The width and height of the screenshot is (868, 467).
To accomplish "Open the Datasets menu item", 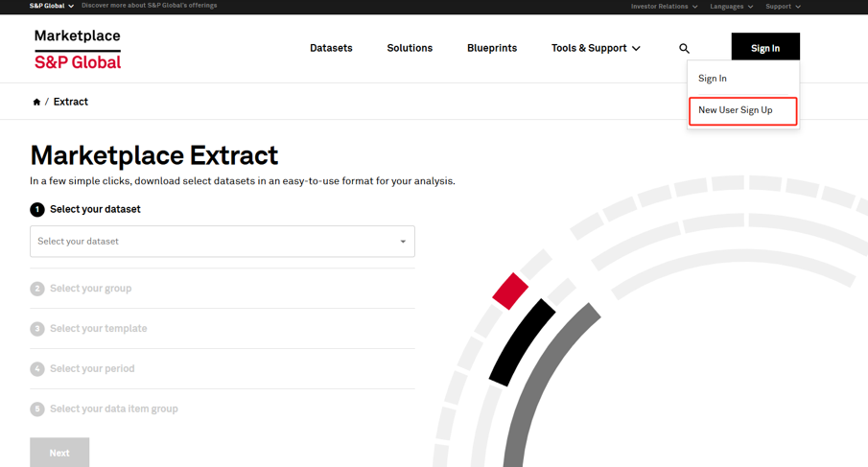I will [x=331, y=48].
